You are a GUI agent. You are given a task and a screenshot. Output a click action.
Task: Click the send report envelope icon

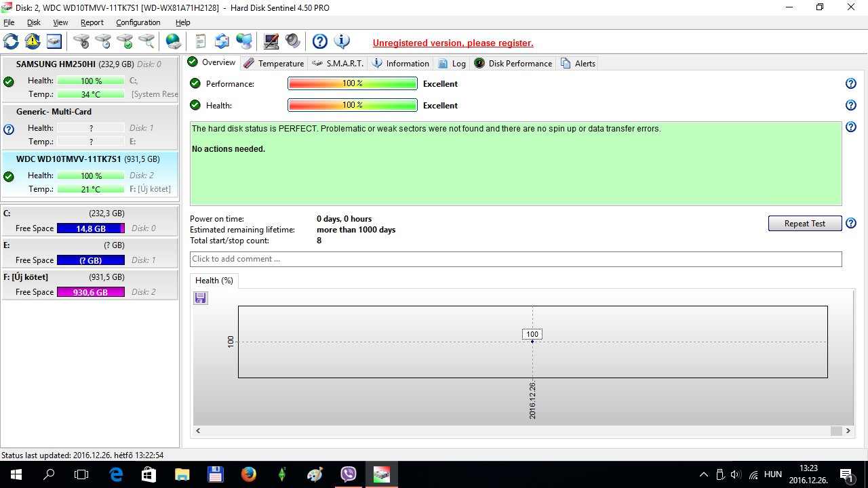point(222,41)
